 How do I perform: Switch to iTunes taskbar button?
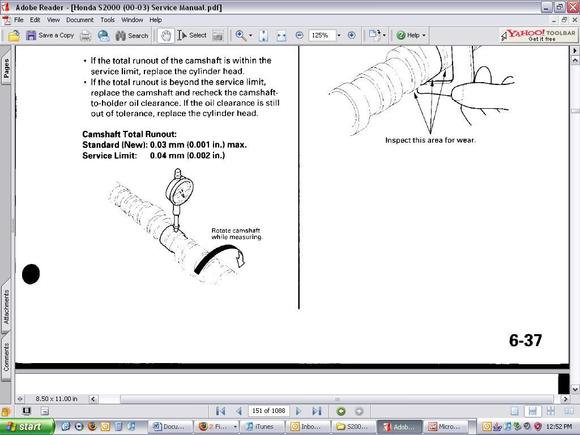[263, 427]
